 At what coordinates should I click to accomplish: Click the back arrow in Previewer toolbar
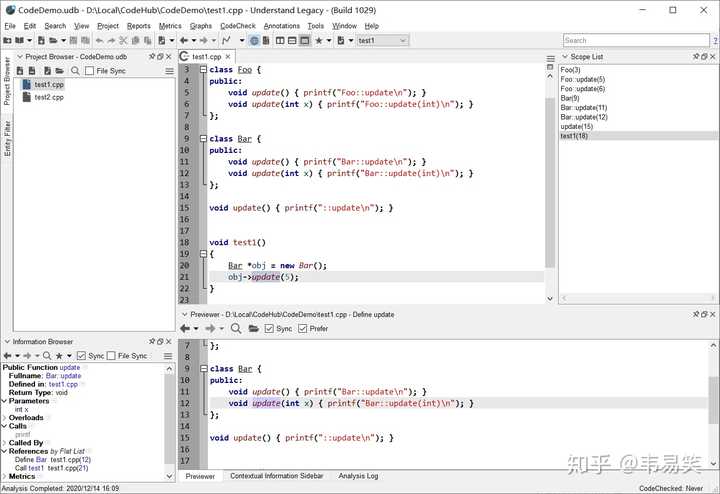(185, 329)
